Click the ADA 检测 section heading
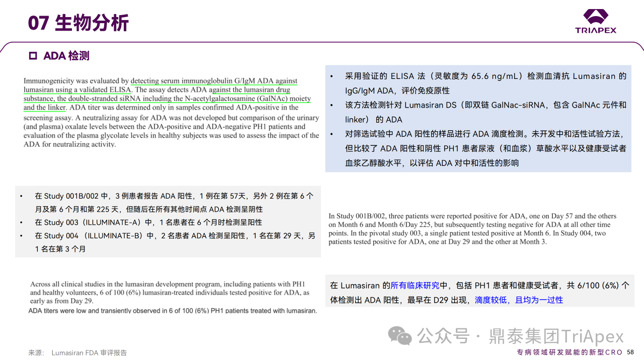 pos(66,56)
